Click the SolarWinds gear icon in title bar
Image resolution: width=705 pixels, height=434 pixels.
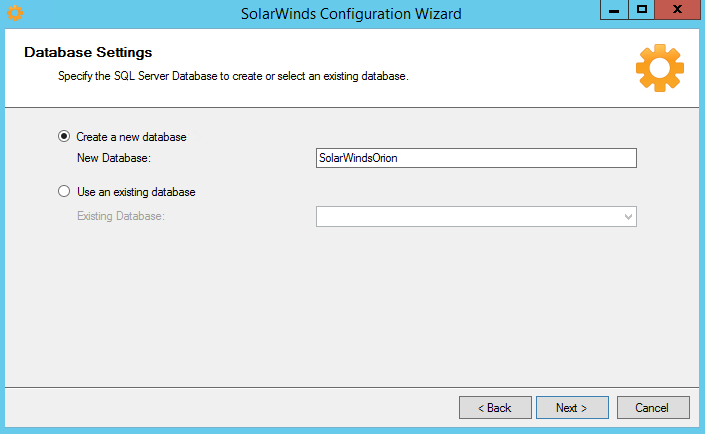(15, 13)
